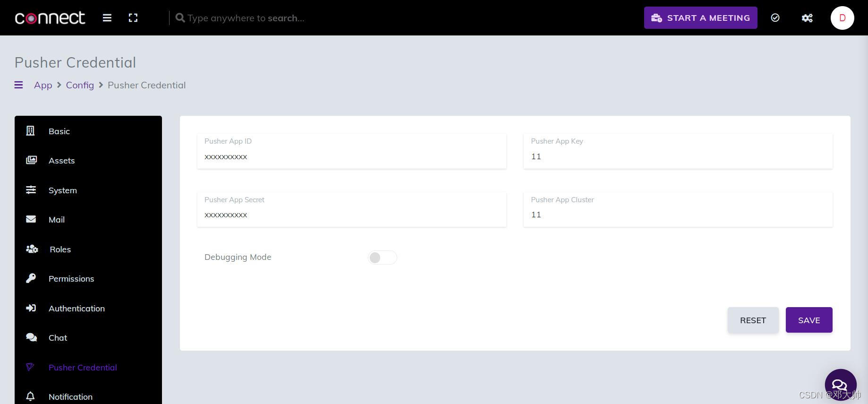Open the user avatar D menu

842,18
